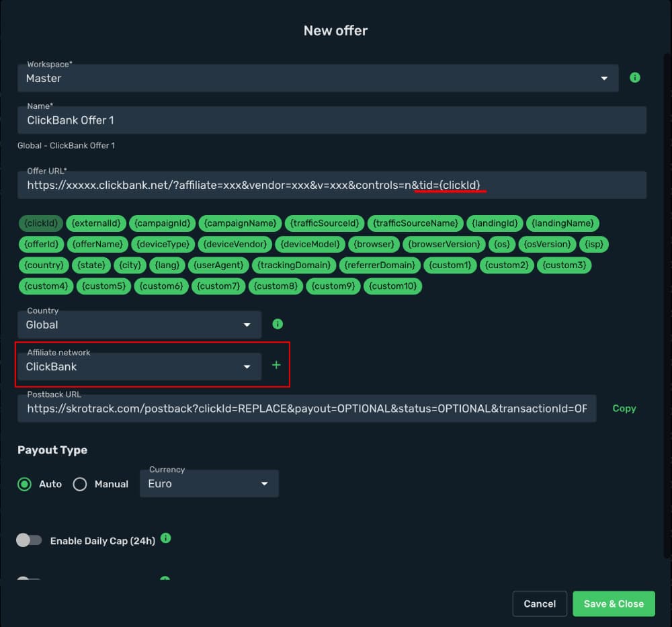Insert the {browser} token
The height and width of the screenshot is (627, 672).
point(374,245)
